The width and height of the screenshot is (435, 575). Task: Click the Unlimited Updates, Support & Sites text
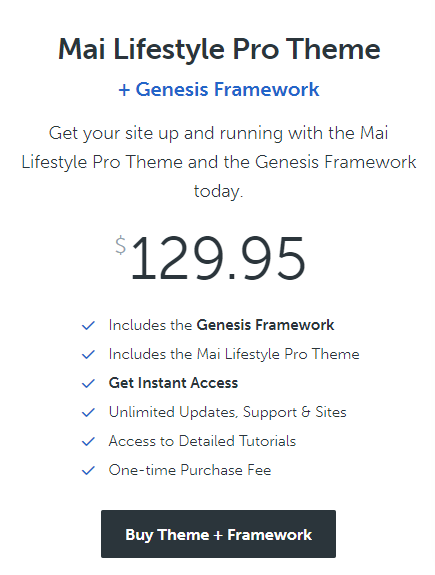pos(227,412)
